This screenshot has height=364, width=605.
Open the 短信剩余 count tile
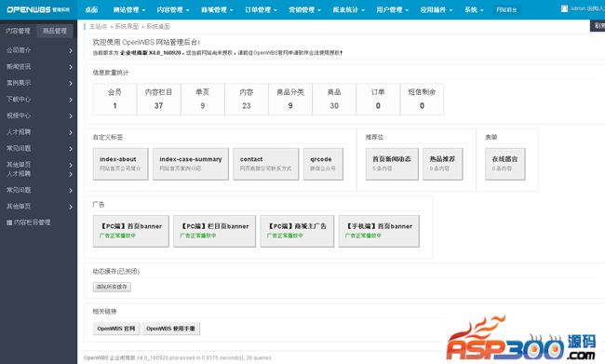coord(423,100)
